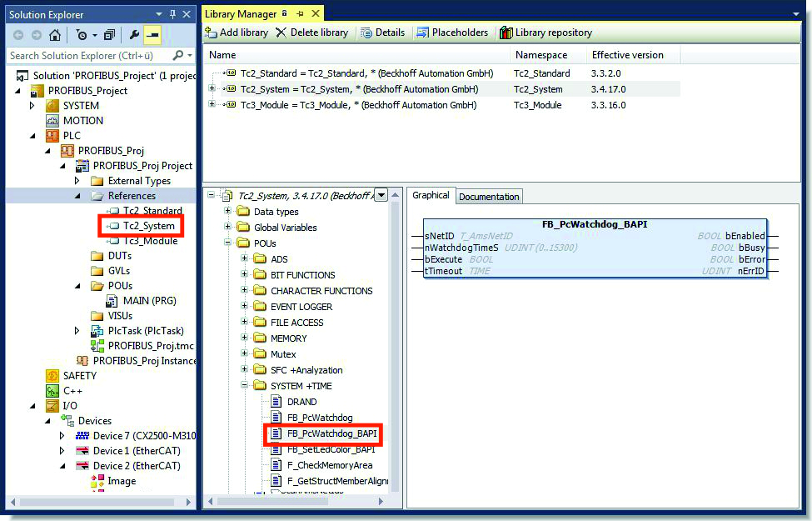Open the Library repository
Viewport: 812px width, 521px height.
[545, 33]
